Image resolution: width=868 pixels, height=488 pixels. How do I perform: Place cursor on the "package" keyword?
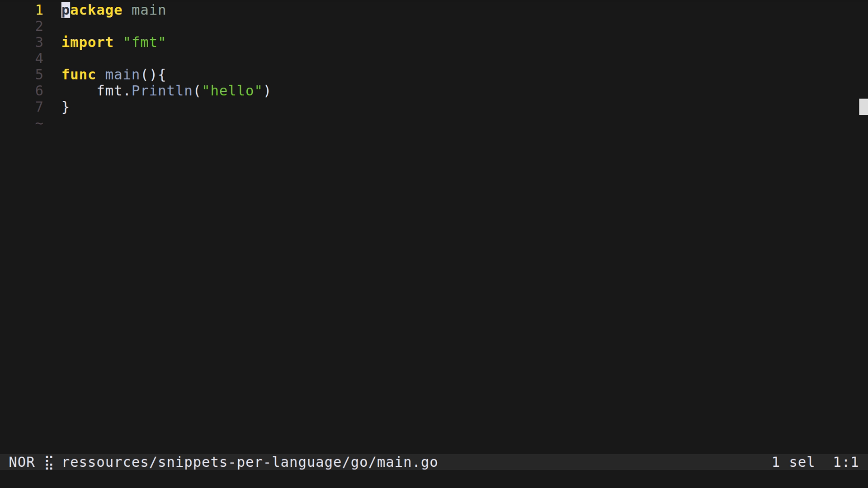click(x=92, y=10)
